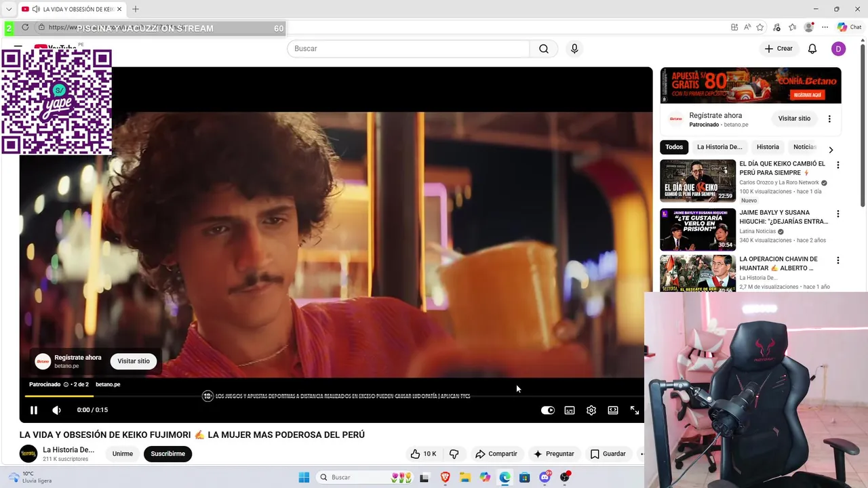Screen dimensions: 868x488
Task: Select the Noticias filter chip
Action: (x=805, y=147)
